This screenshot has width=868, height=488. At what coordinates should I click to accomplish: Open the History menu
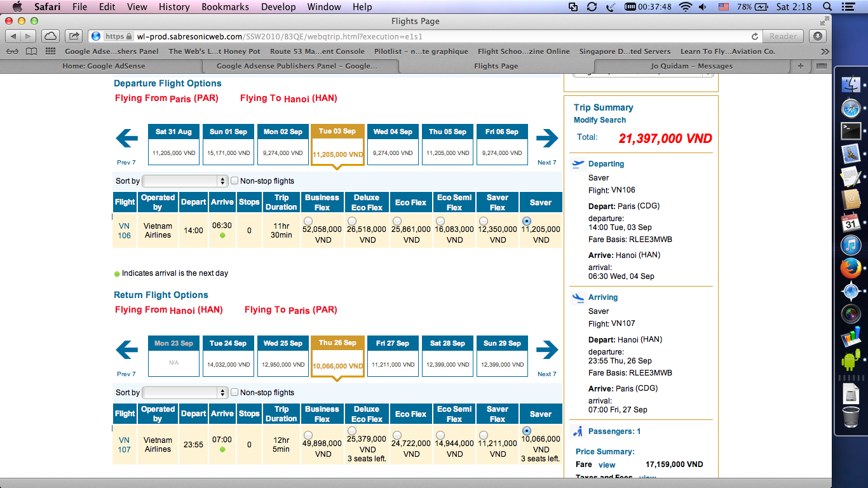pyautogui.click(x=174, y=7)
